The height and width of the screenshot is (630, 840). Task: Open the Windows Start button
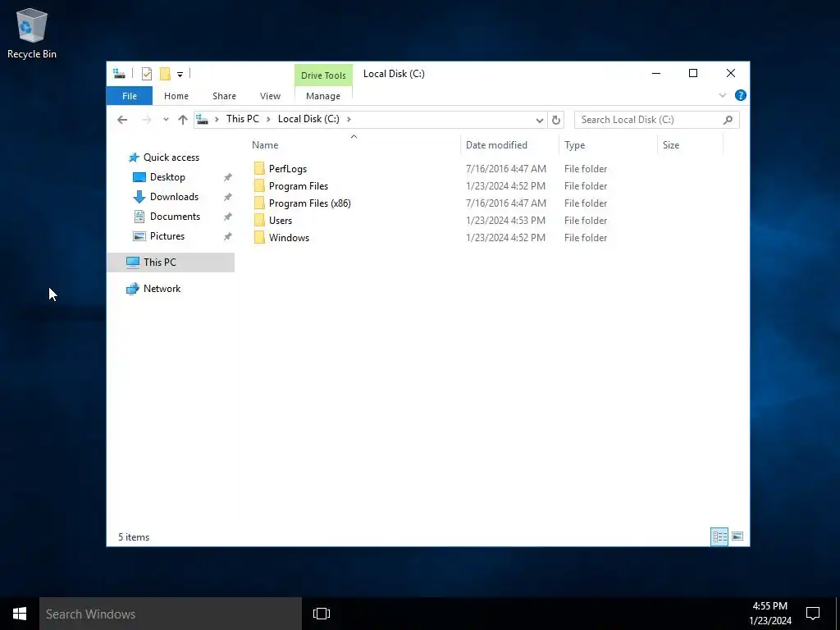20,614
